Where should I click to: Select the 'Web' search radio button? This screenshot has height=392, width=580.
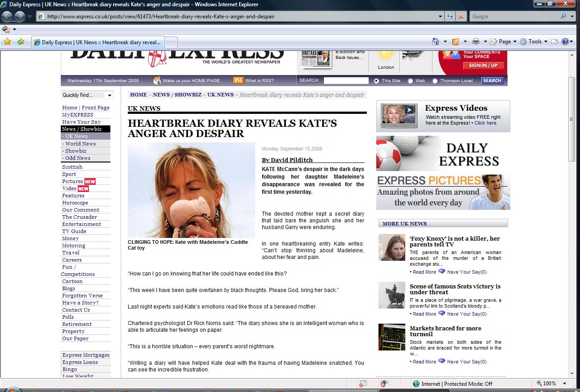[x=410, y=81]
